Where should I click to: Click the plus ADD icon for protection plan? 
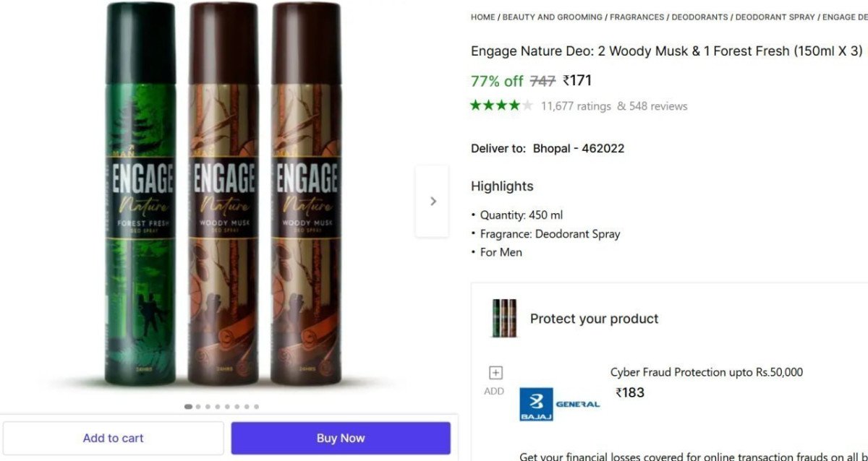coord(495,373)
